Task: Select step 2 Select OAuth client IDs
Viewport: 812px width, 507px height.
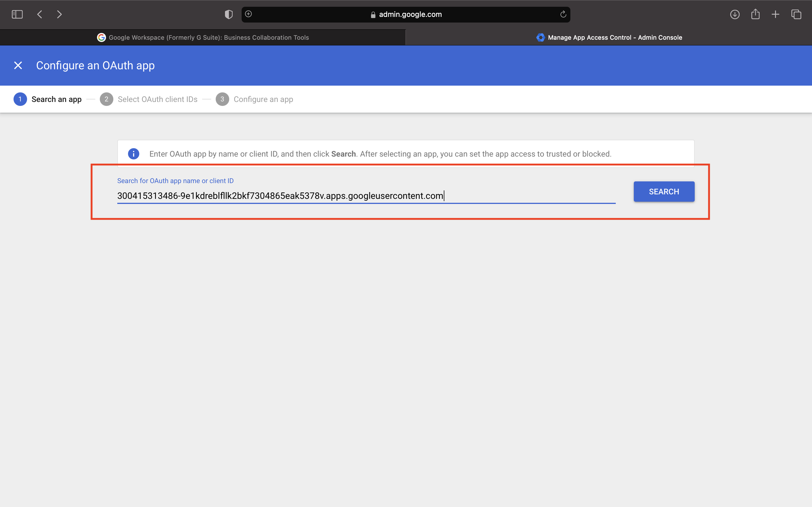Action: 149,99
